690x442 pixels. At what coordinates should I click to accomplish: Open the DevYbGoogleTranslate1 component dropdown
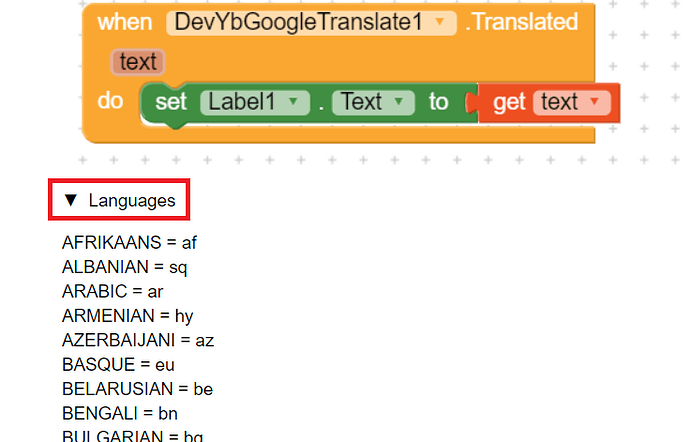(311, 22)
